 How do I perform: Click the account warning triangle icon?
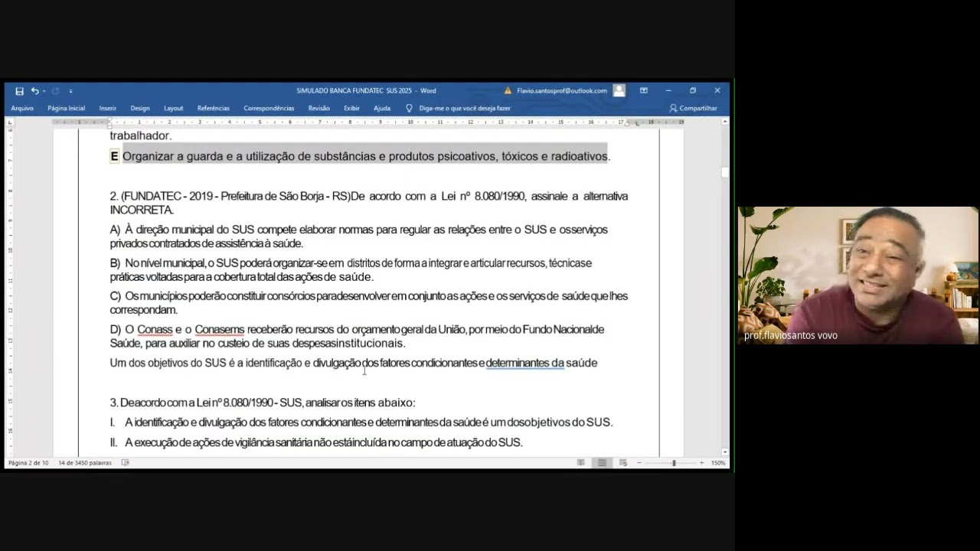pos(508,91)
